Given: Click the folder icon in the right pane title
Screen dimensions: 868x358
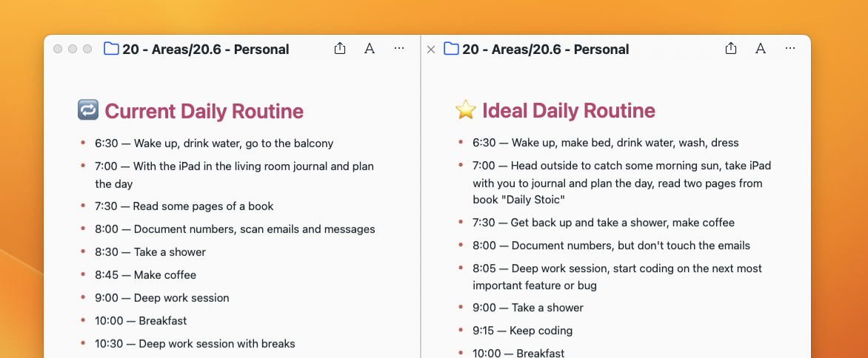Looking at the screenshot, I should point(451,49).
